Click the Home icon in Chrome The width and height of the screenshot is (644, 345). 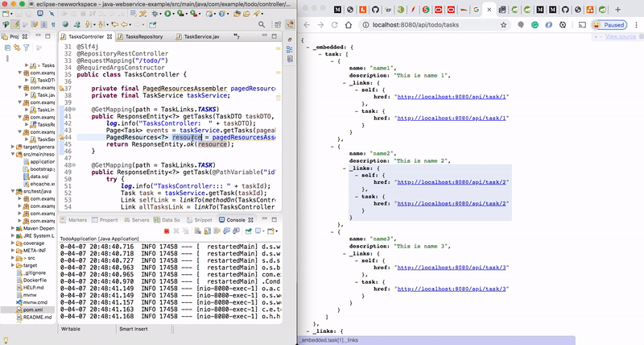click(349, 25)
